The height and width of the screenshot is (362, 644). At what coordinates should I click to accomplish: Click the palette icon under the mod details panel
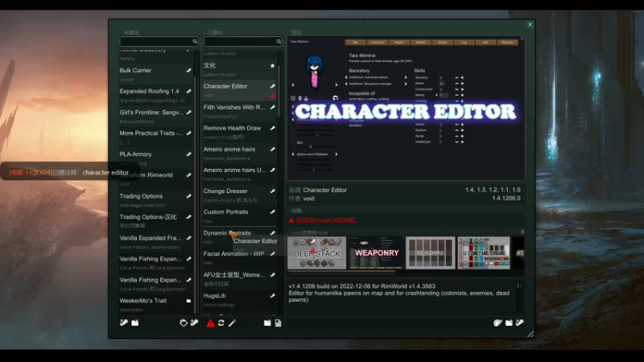pos(497,323)
